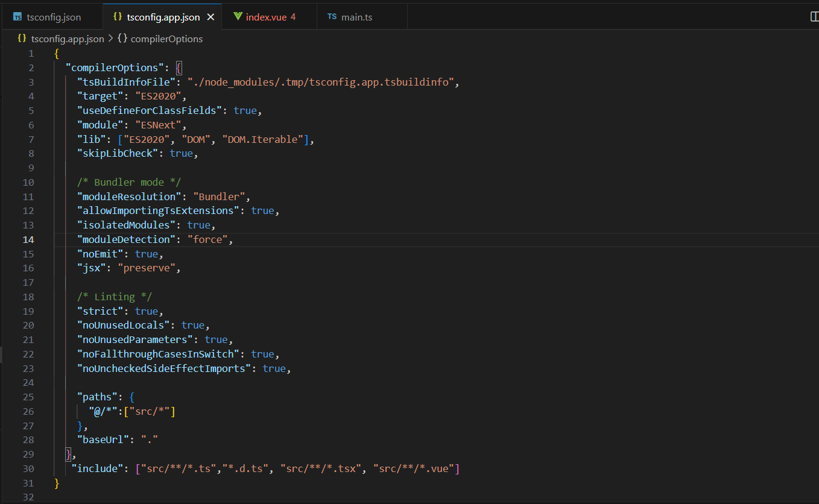Click the breadcrumb chevron separator
This screenshot has height=504, width=819.
click(110, 39)
